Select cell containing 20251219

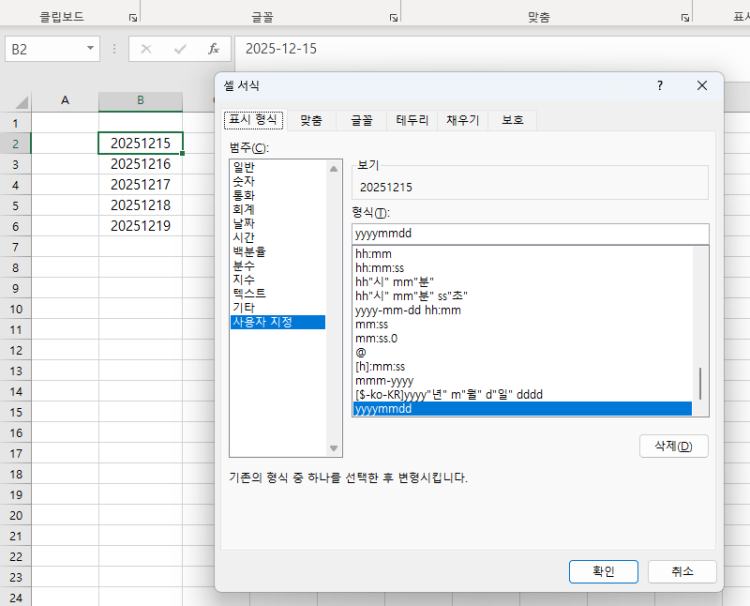(x=141, y=226)
